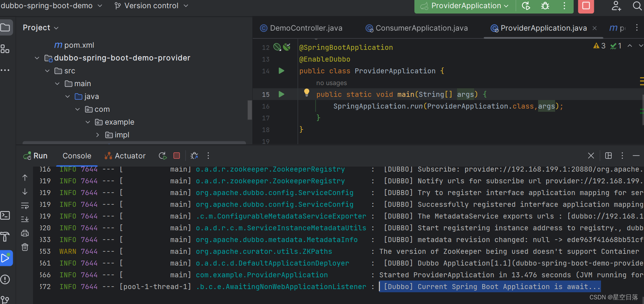Screen dimensions: 644x304
Task: Click the debugger attach icon in Run panel
Action: (x=194, y=156)
